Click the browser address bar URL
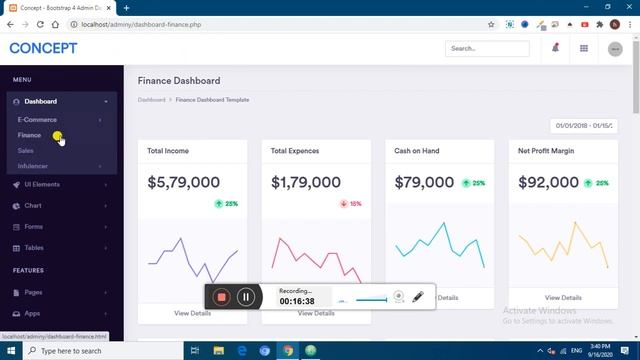Viewport: 640px width, 360px height. coord(141,24)
